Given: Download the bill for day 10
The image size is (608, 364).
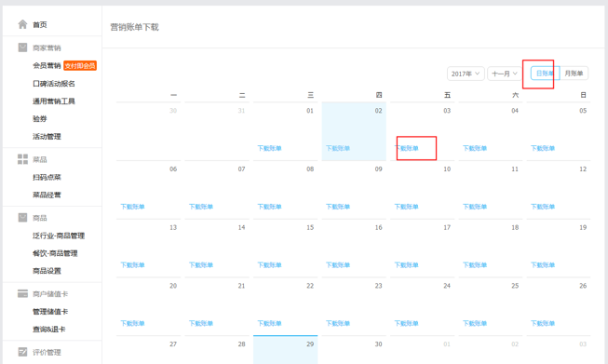Looking at the screenshot, I should pyautogui.click(x=406, y=207).
